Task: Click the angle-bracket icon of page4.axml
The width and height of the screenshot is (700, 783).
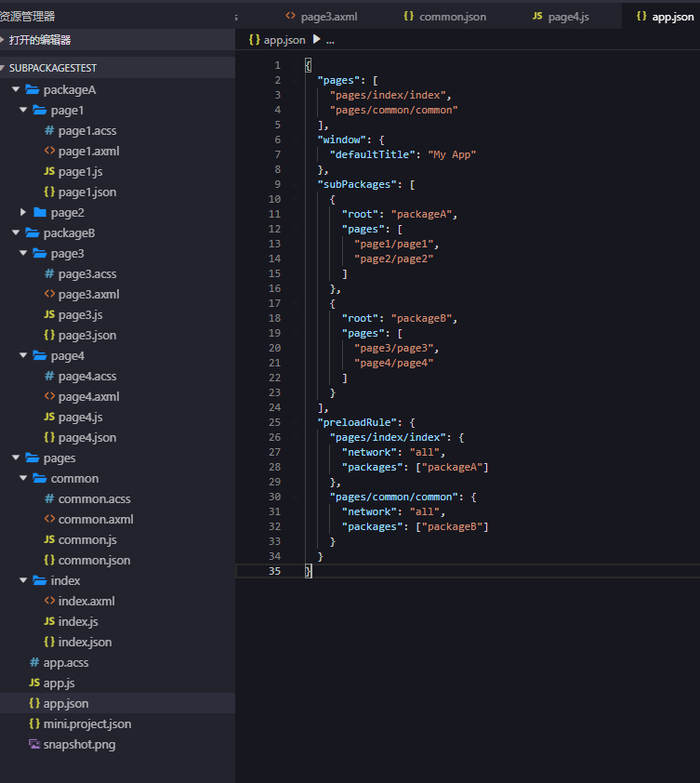Action: (49, 396)
